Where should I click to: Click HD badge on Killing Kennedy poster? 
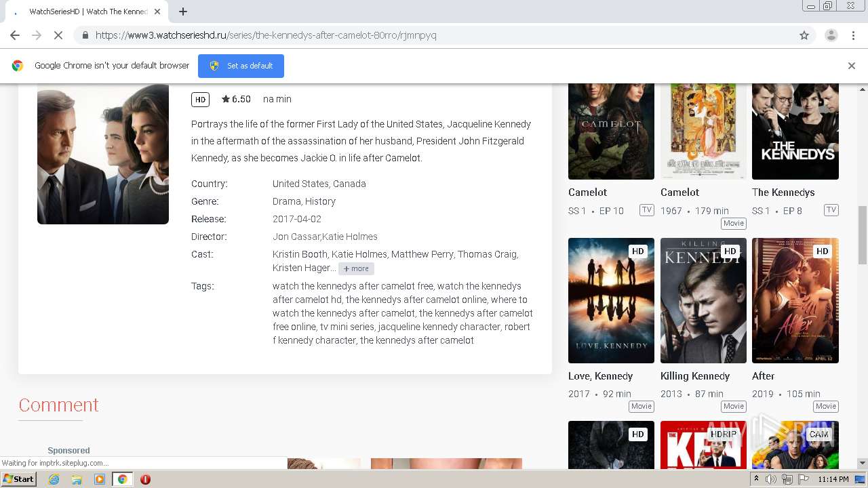pos(730,251)
